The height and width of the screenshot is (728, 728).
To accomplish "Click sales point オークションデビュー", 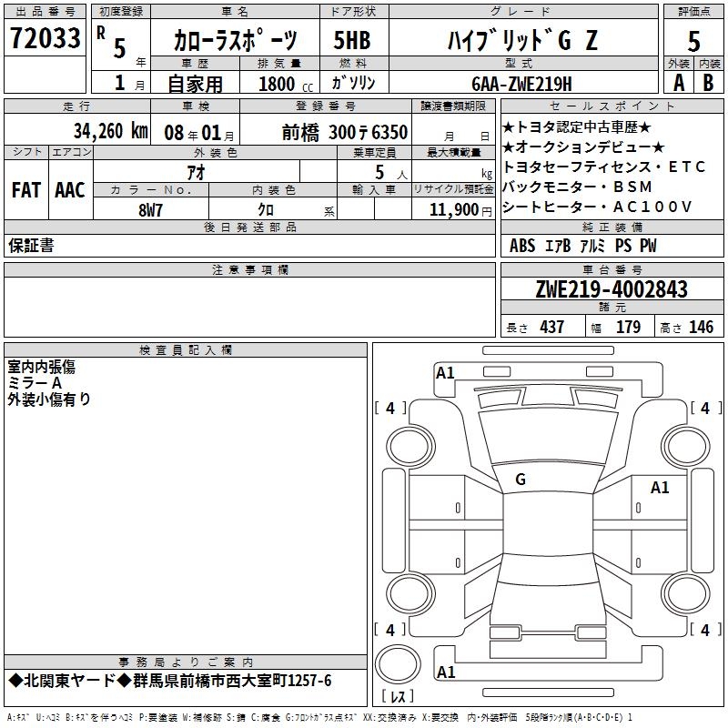I will point(583,147).
